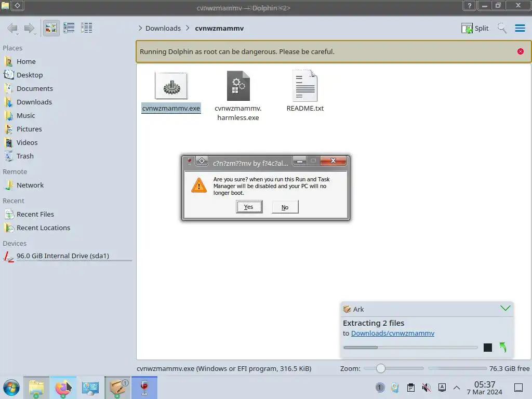Switch to Icons view mode

51,28
